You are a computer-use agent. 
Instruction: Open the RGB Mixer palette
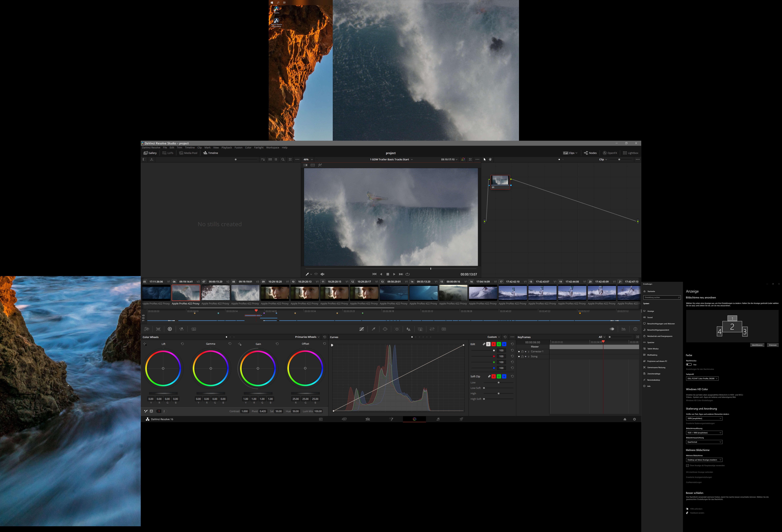[182, 329]
